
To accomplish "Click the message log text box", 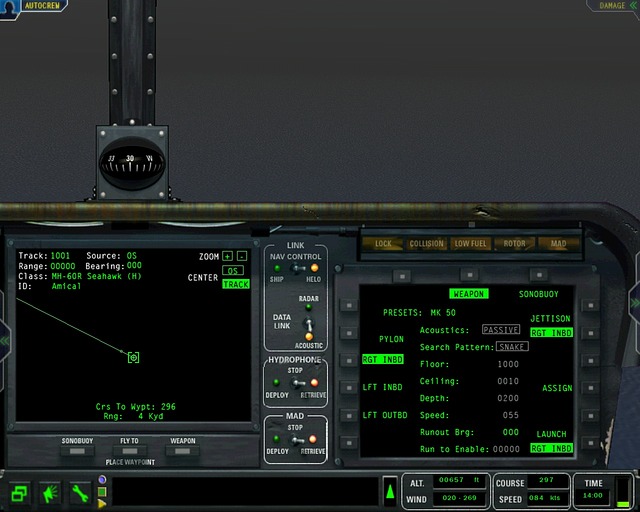I will [245, 492].
